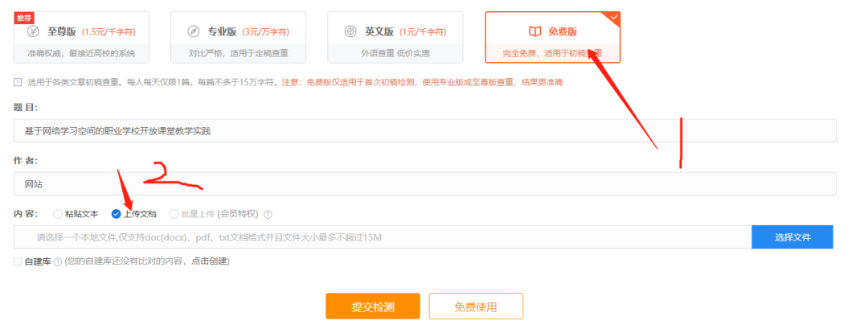Enable the 自建库 checkbox
Viewport: 868px width, 325px height.
[x=18, y=261]
